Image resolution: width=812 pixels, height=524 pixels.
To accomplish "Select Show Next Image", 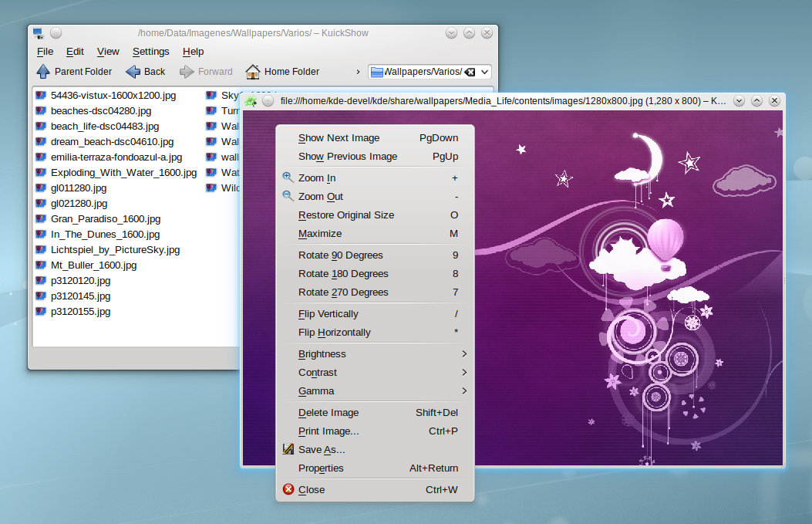I will (339, 138).
